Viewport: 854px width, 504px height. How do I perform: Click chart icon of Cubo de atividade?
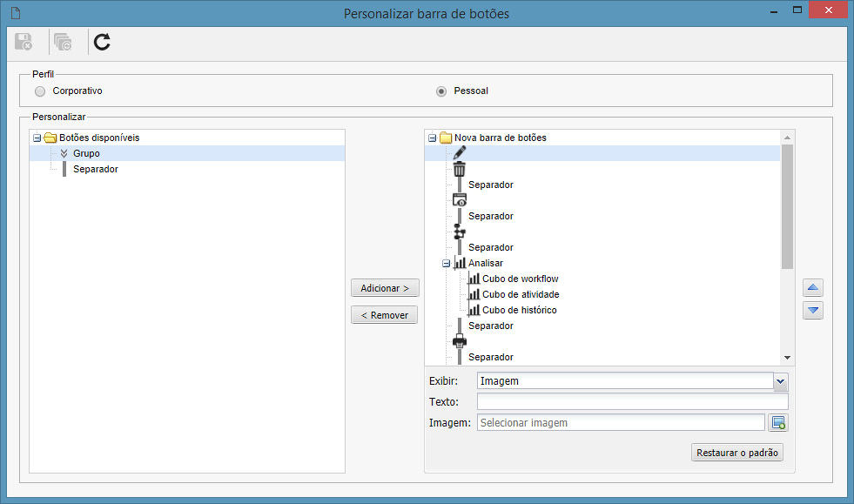(474, 294)
